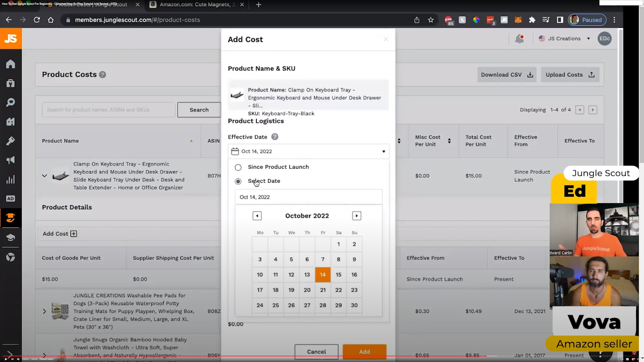Go to next month in calendar

357,216
